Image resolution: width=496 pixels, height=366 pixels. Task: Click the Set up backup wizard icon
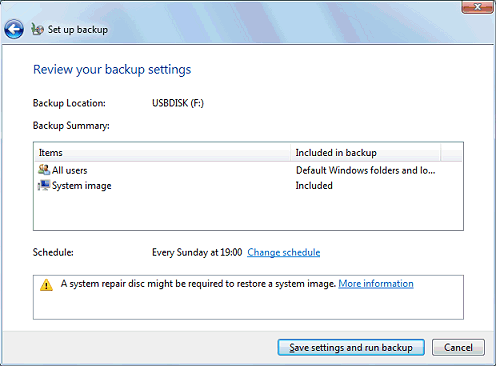(x=37, y=29)
